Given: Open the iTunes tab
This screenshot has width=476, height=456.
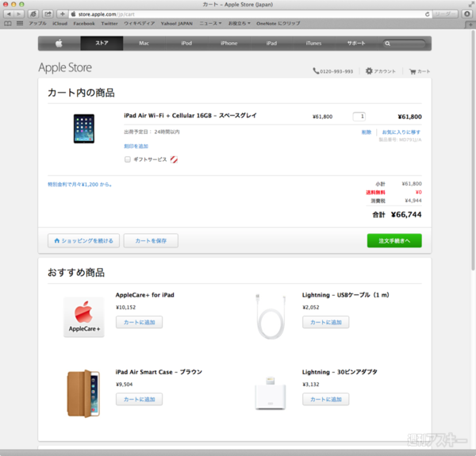Looking at the screenshot, I should pyautogui.click(x=313, y=43).
